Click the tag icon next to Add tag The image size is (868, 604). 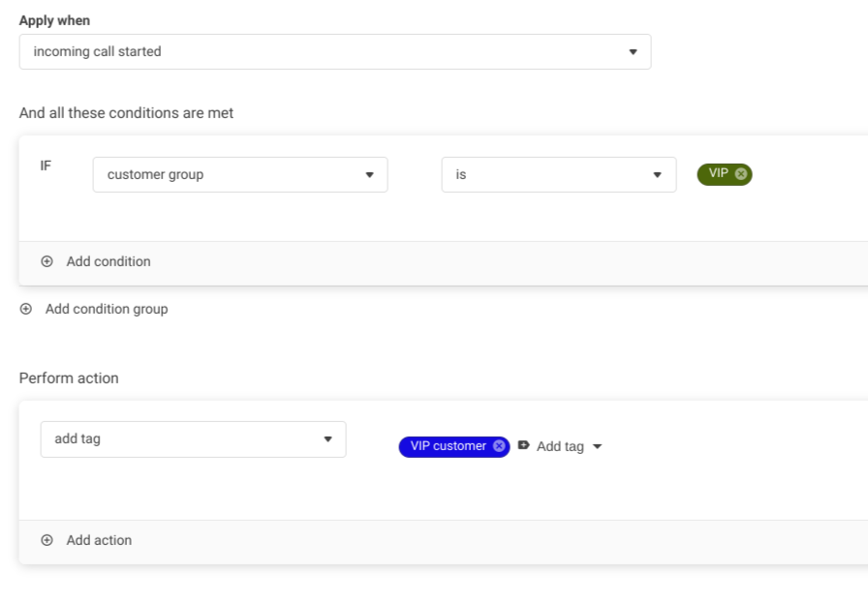[524, 446]
